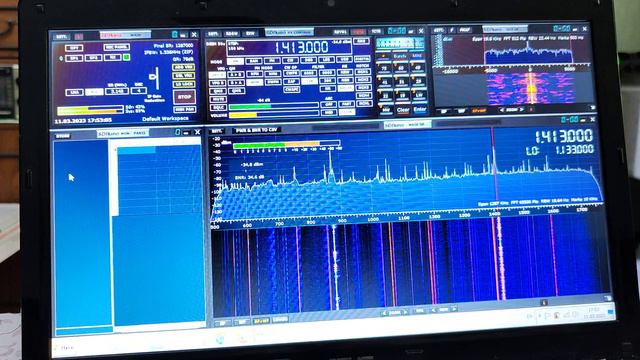Image resolution: width=640 pixels, height=360 pixels.
Task: Click the 1.413.000 tuned frequency display
Action: pos(302,47)
